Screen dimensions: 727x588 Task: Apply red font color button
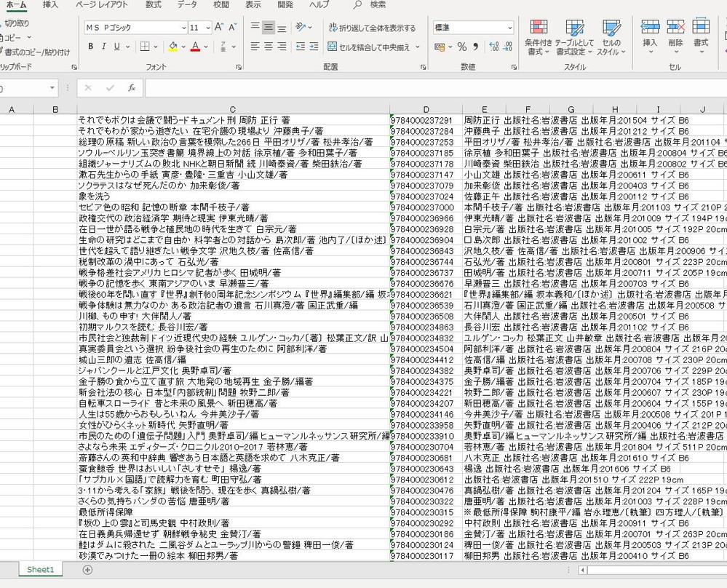coord(195,47)
